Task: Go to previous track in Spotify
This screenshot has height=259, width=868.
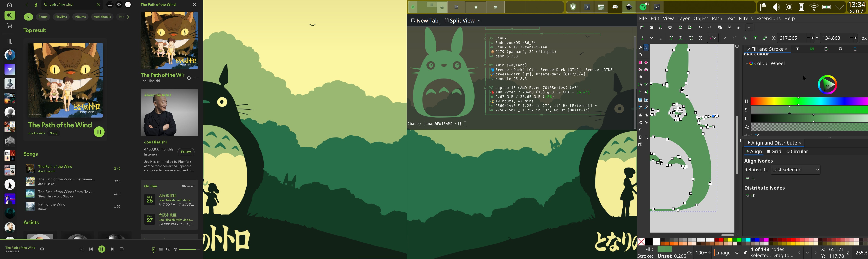Action: [91, 249]
